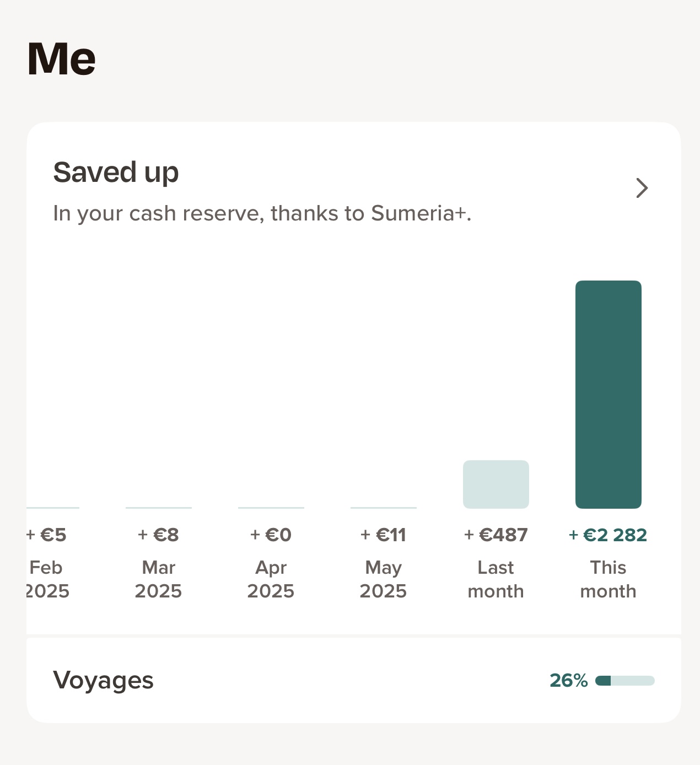Tap the Voyages progress bar
This screenshot has height=765, width=700.
[625, 681]
